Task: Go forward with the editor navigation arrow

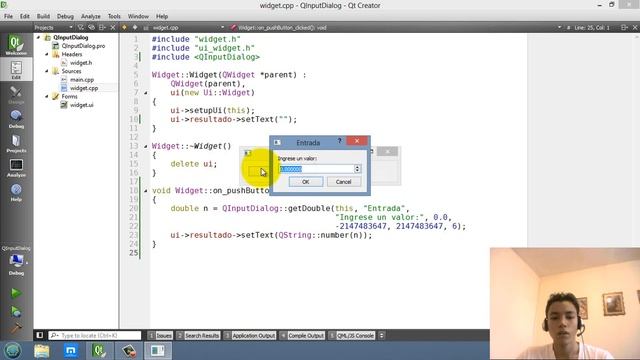Action: [135, 27]
